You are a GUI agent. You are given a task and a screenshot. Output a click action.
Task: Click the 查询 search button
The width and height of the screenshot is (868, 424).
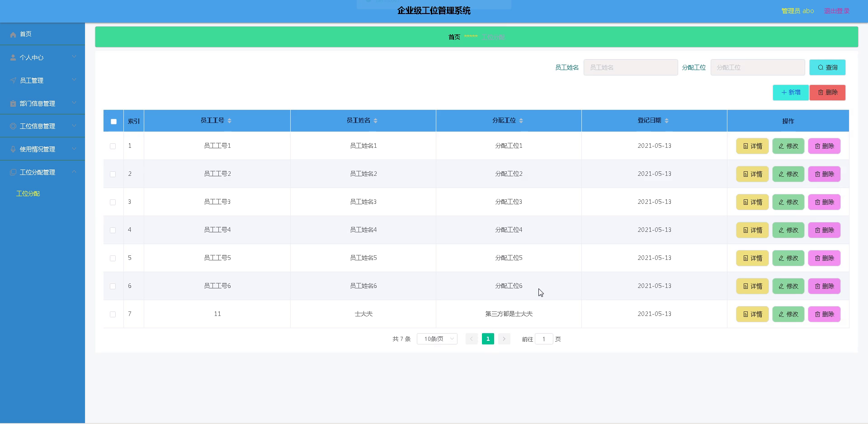click(827, 67)
